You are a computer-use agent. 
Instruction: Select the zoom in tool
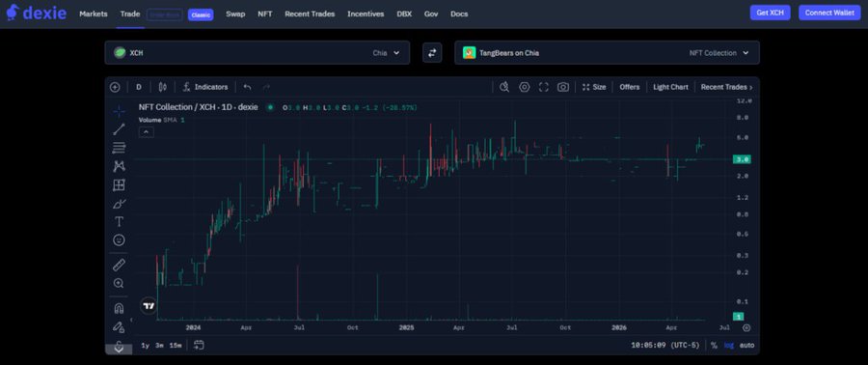tap(119, 283)
